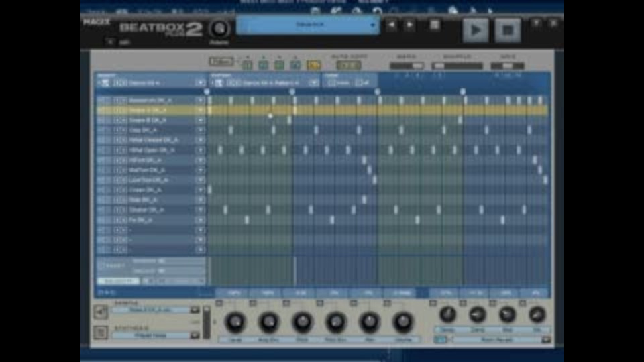Toggle mute box on Shaker row
The width and height of the screenshot is (644, 362).
pos(101,210)
